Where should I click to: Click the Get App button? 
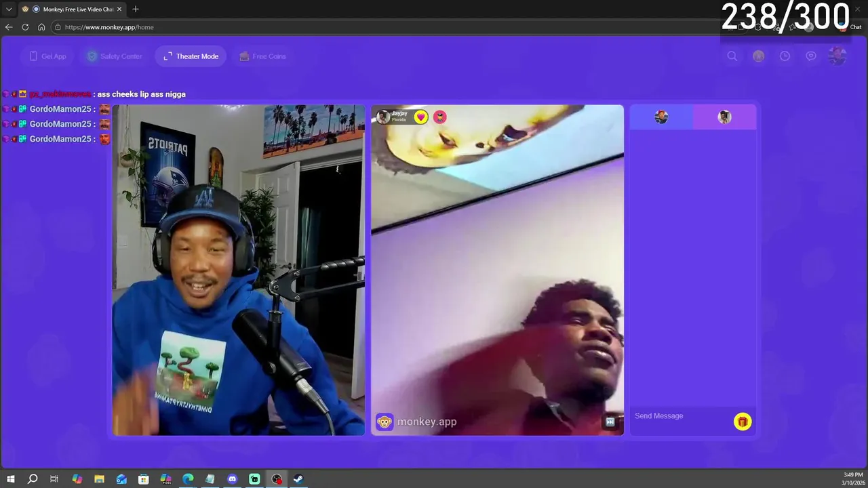click(x=47, y=56)
